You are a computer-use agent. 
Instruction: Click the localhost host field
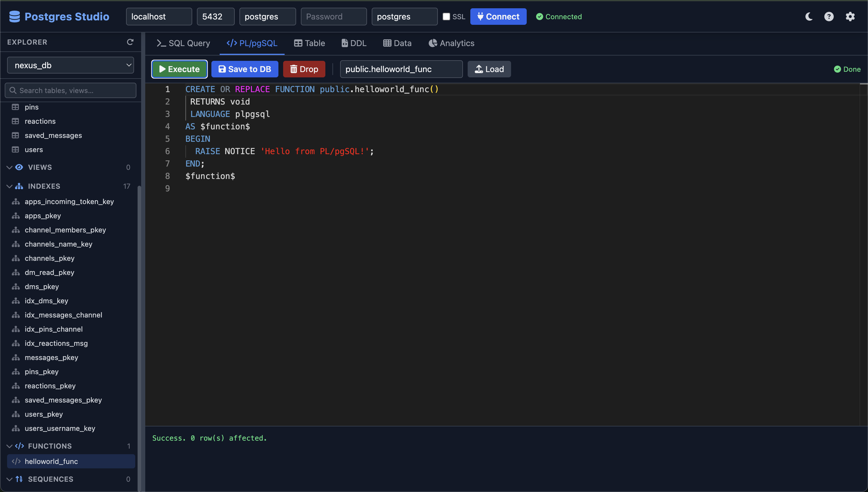[x=159, y=17]
